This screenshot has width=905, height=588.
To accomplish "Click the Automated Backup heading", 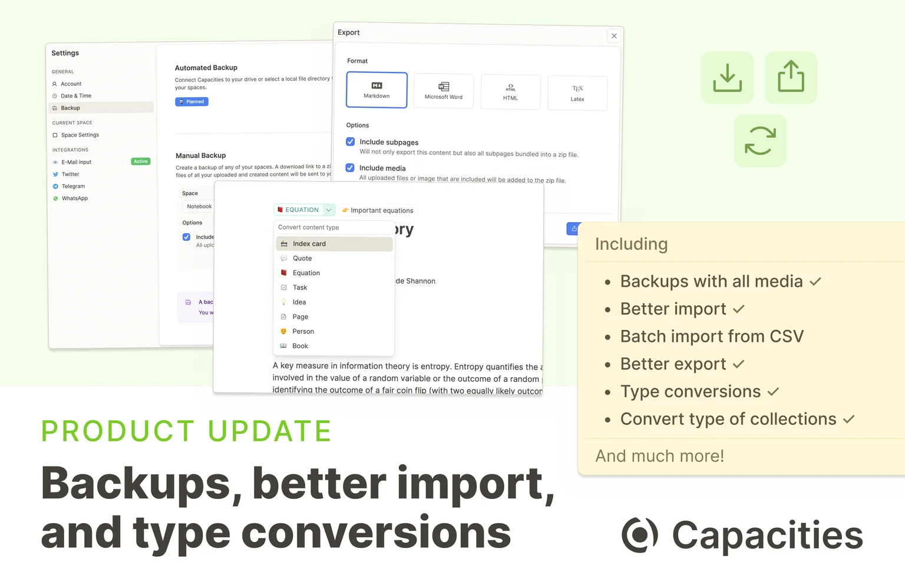I will (206, 68).
